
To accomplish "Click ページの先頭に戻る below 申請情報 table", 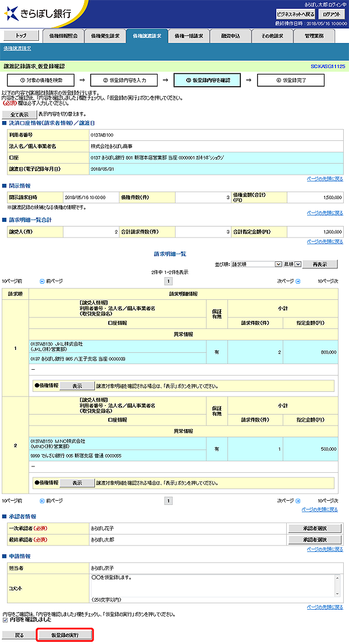I will point(325,607).
